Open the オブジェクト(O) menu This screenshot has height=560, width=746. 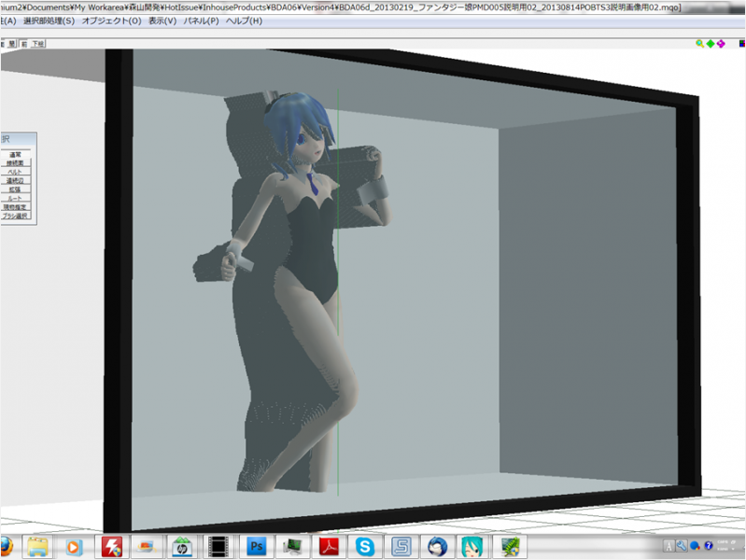112,21
